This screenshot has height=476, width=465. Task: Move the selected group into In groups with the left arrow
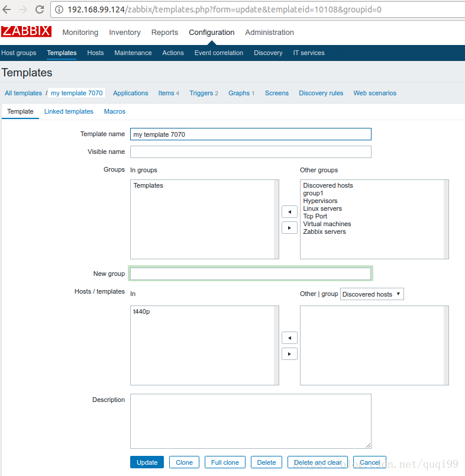(289, 212)
